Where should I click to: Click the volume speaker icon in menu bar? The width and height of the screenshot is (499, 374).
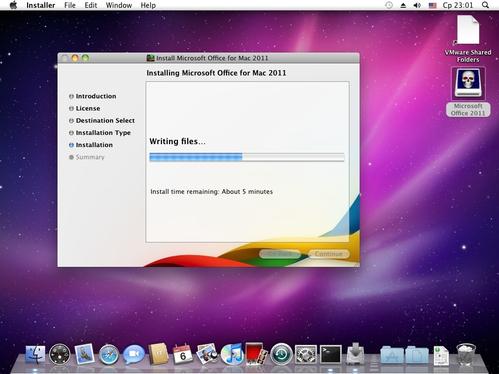[417, 5]
